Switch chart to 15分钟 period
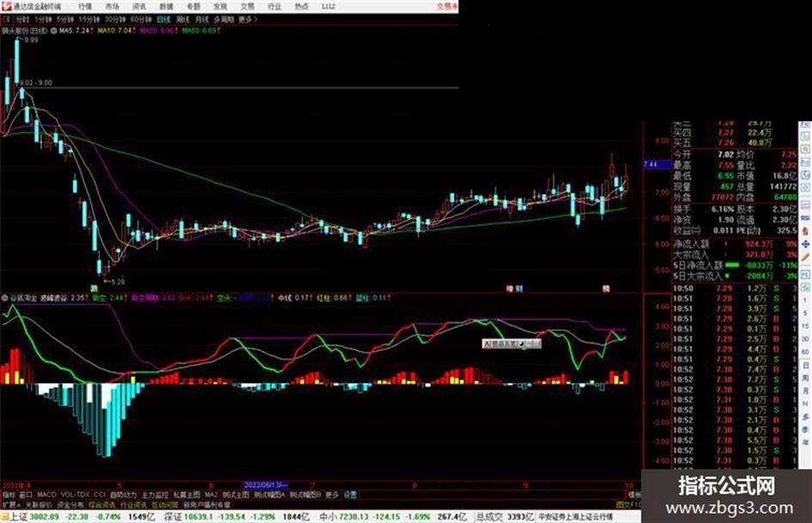The width and height of the screenshot is (812, 523). point(89,20)
